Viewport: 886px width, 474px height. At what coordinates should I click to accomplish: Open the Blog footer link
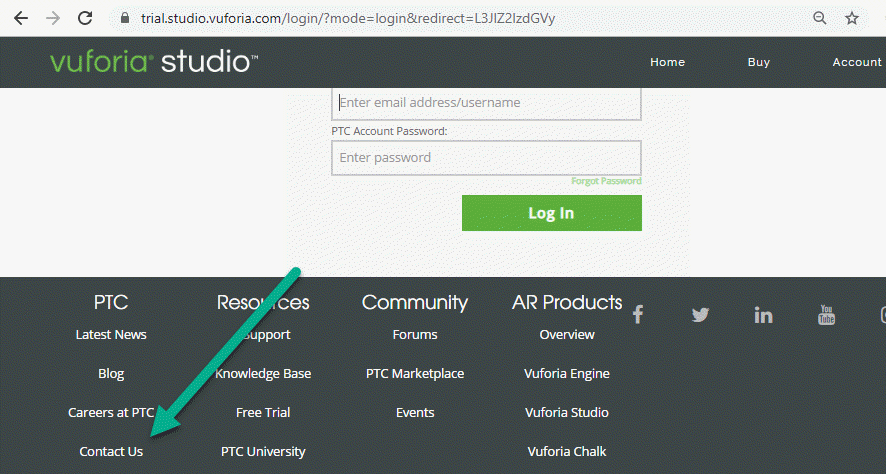tap(111, 373)
